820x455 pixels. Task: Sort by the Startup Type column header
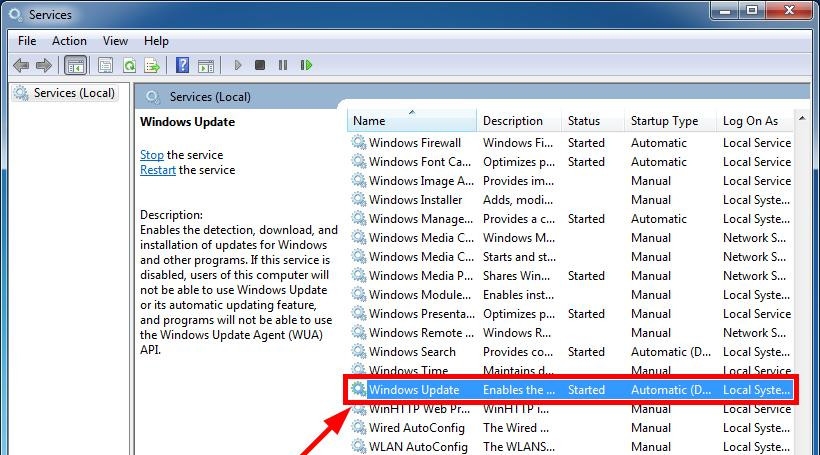[670, 121]
